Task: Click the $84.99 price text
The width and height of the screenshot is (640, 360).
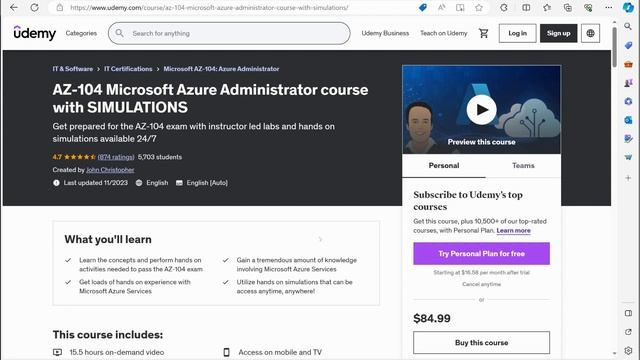Action: click(x=432, y=318)
